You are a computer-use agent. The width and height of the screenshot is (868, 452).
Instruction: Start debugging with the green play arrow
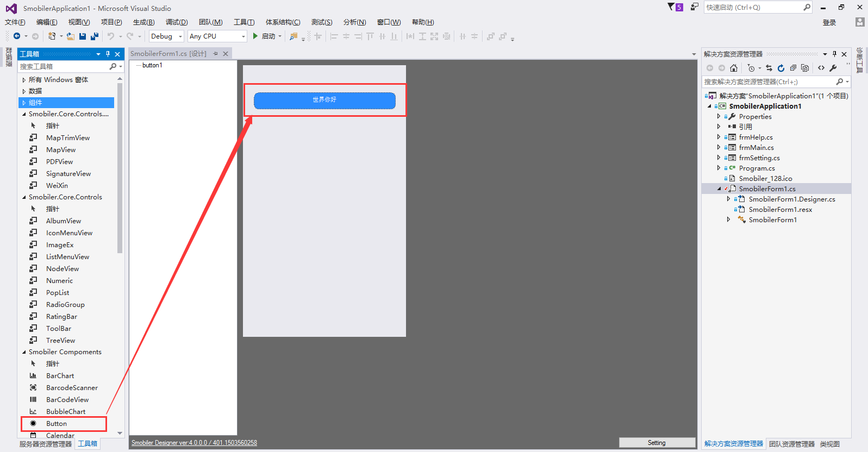tap(255, 36)
